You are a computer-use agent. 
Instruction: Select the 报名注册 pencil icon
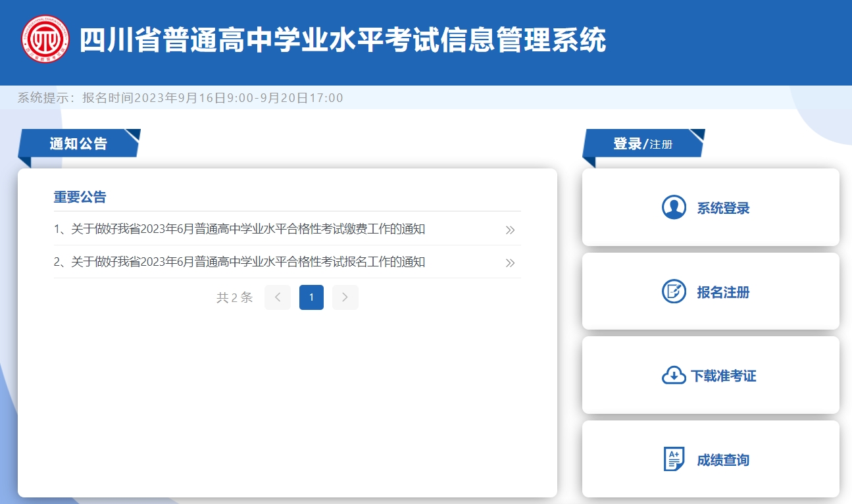(674, 291)
